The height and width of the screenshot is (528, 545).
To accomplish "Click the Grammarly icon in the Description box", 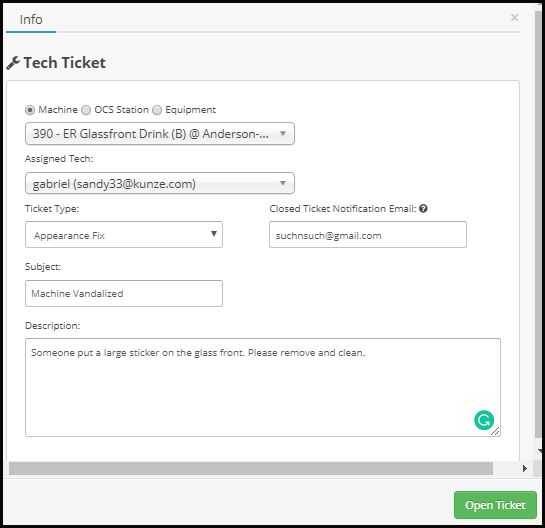I will [483, 420].
